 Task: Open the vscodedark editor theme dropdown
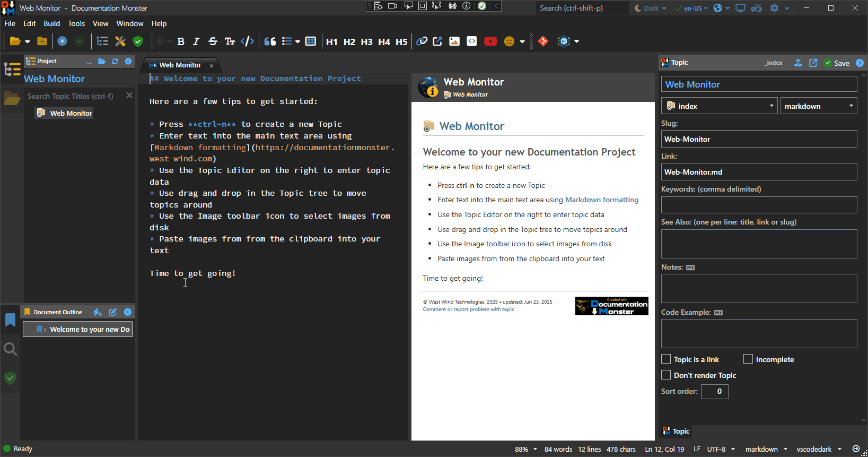click(819, 449)
